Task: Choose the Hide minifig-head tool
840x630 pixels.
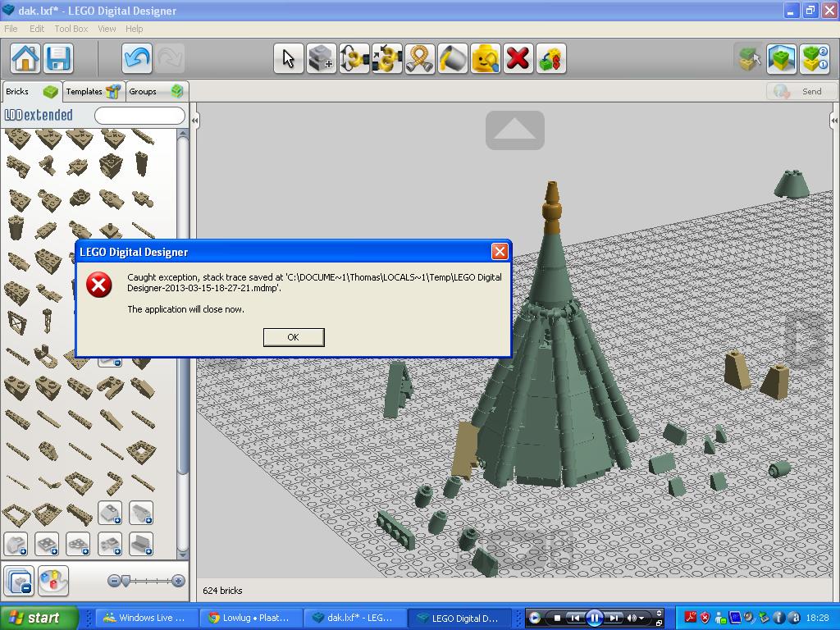Action: [486, 58]
